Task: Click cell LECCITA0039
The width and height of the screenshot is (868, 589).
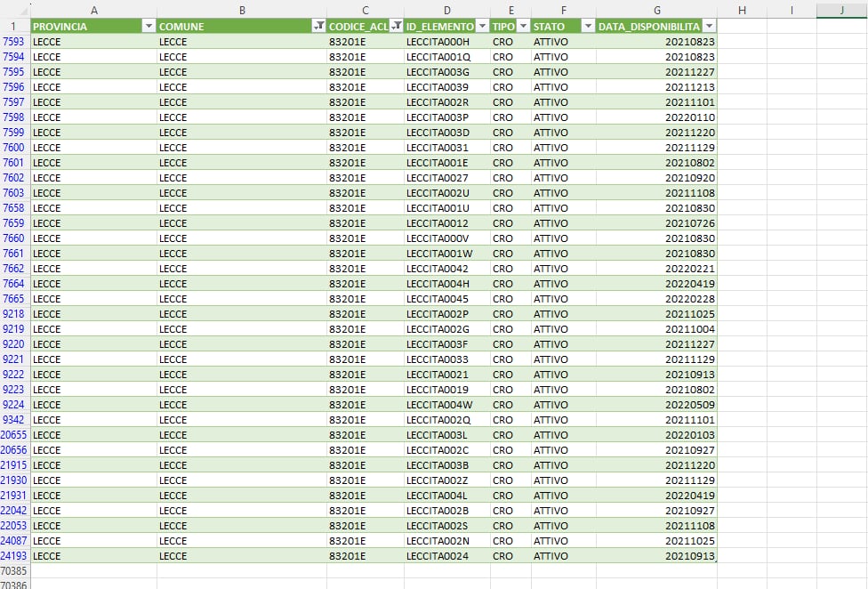Action: [447, 87]
